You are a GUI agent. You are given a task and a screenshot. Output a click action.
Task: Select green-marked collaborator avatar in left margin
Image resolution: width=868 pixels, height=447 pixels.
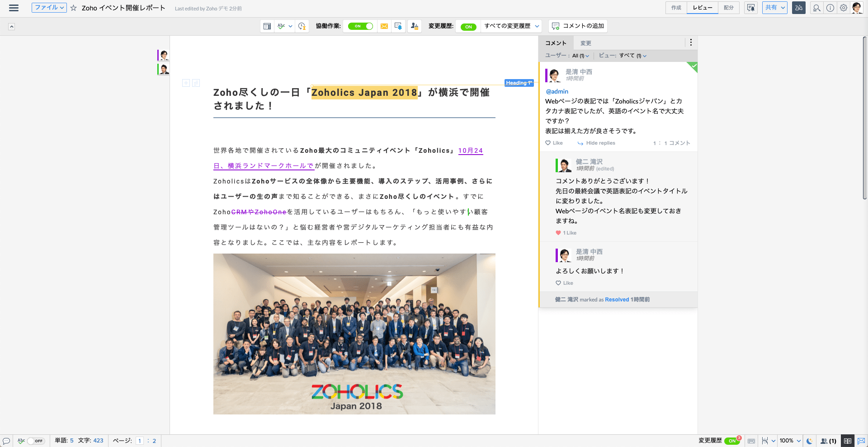pyautogui.click(x=164, y=69)
